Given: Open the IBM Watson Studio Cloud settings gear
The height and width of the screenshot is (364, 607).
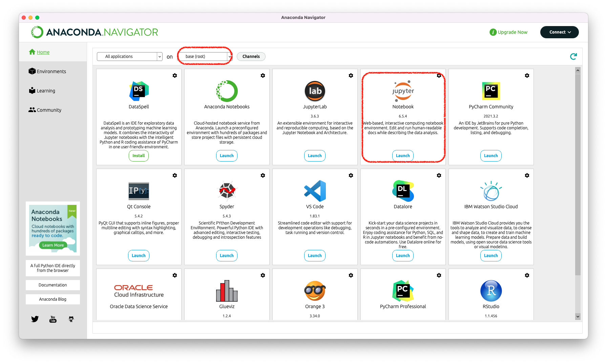Looking at the screenshot, I should coord(527,175).
